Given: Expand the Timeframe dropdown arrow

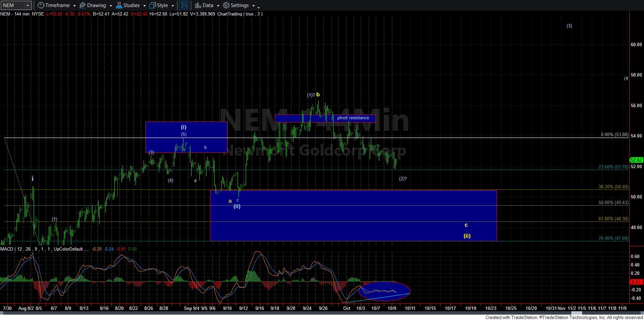Looking at the screenshot, I should point(74,6).
